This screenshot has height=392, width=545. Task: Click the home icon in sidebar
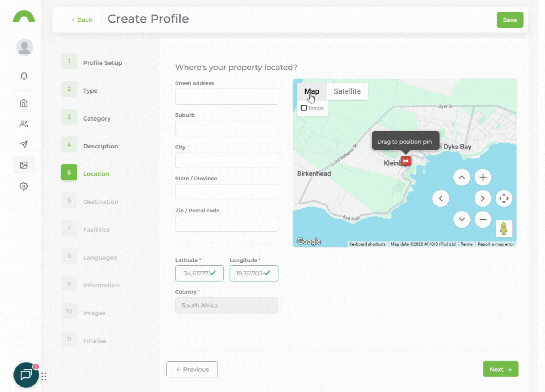pyautogui.click(x=24, y=103)
